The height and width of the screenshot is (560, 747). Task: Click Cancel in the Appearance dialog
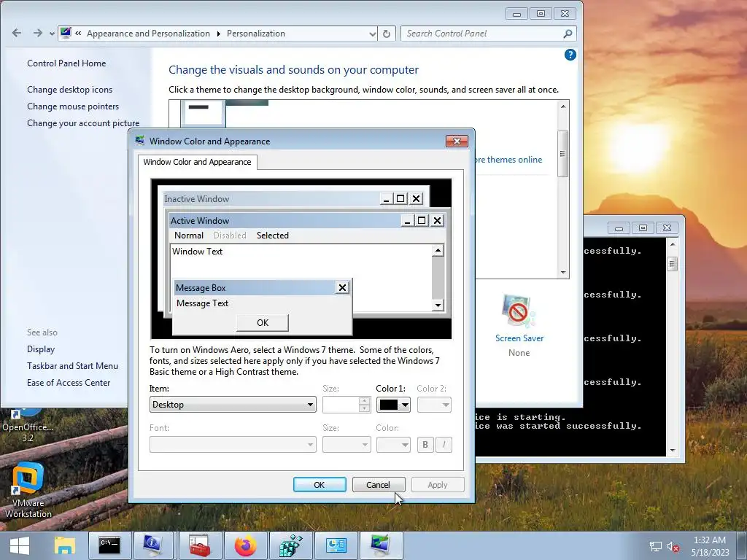[x=379, y=484]
